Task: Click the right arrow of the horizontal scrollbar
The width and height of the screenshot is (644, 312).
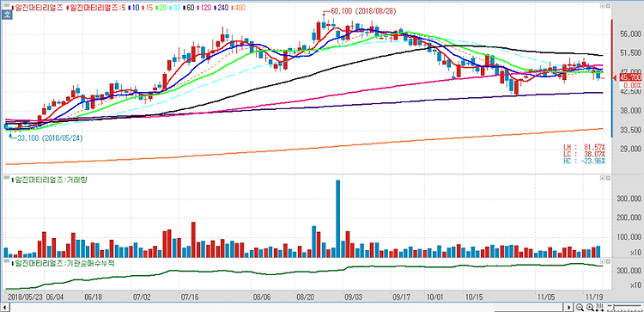Action: point(568,307)
